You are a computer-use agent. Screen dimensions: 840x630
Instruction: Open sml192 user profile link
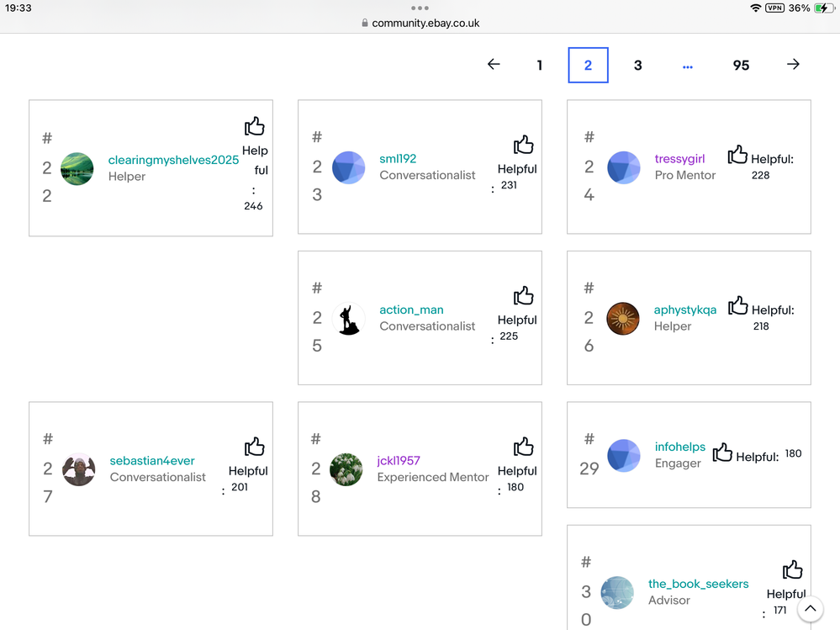point(398,158)
